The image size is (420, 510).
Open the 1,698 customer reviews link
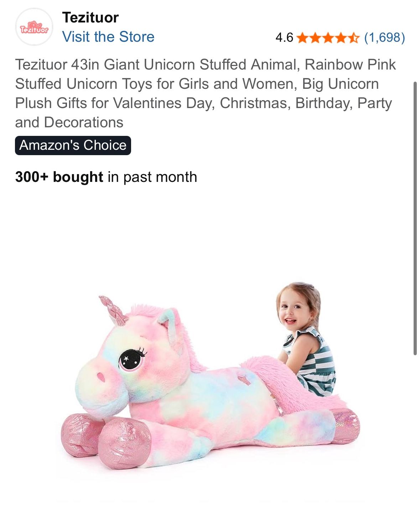click(384, 37)
